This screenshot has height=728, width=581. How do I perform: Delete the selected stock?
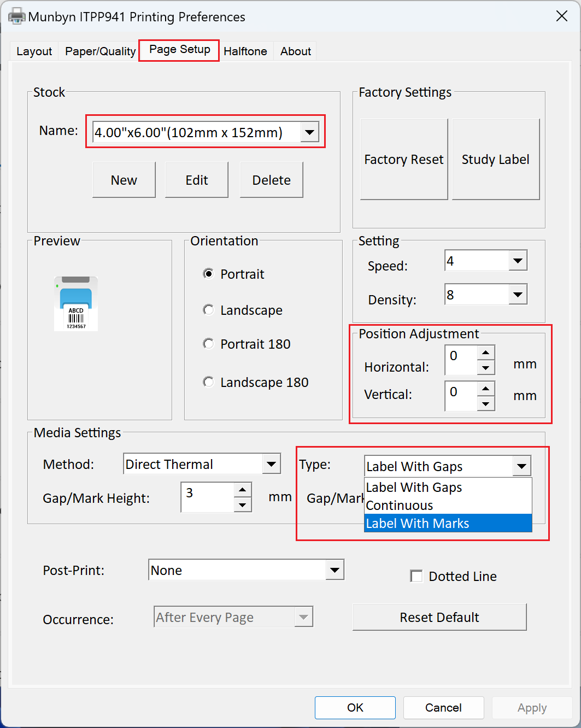click(272, 180)
